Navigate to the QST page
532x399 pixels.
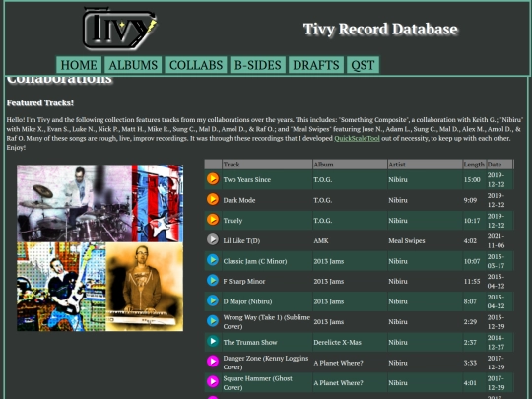(363, 65)
